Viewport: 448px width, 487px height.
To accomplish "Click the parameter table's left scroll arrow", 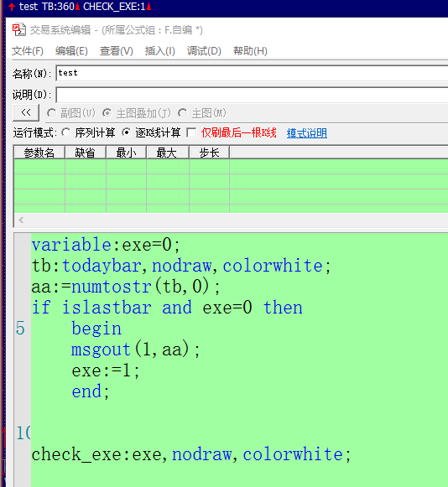I will coord(21,220).
